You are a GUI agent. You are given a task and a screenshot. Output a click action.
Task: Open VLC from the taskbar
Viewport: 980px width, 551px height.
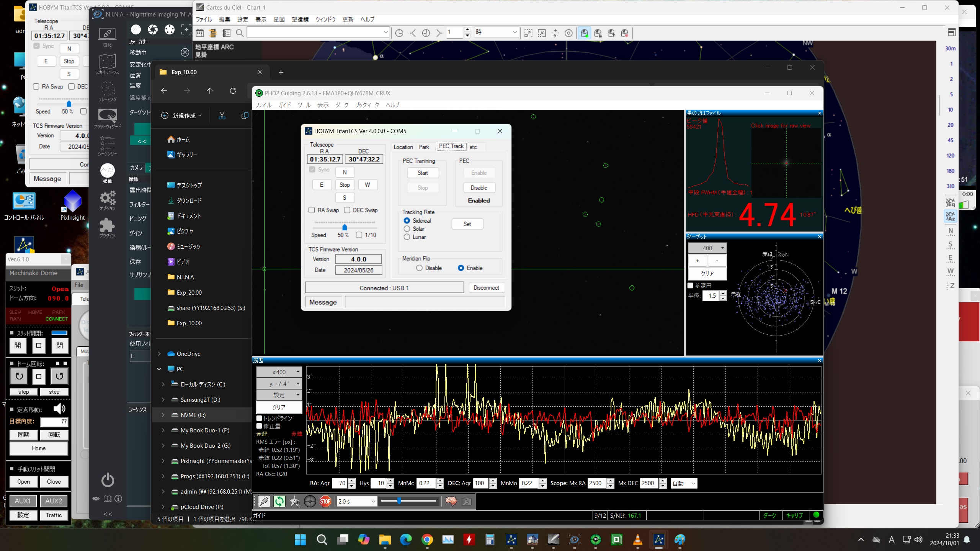click(x=637, y=540)
